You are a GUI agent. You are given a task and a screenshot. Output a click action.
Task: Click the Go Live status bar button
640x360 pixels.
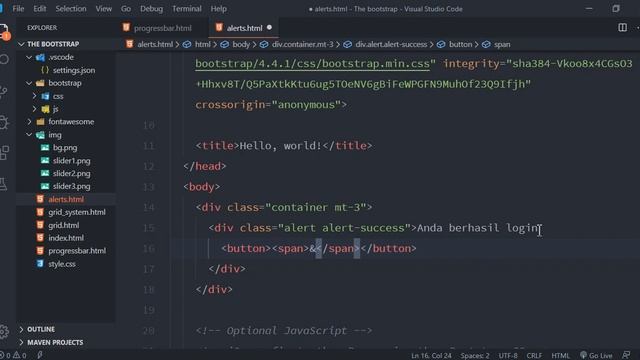click(x=596, y=356)
